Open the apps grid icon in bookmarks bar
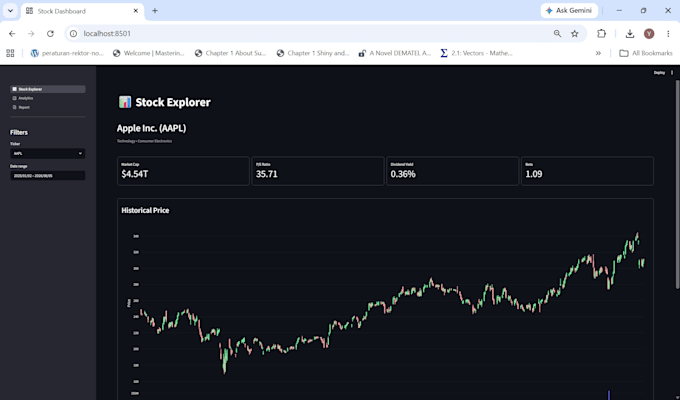 [10, 53]
